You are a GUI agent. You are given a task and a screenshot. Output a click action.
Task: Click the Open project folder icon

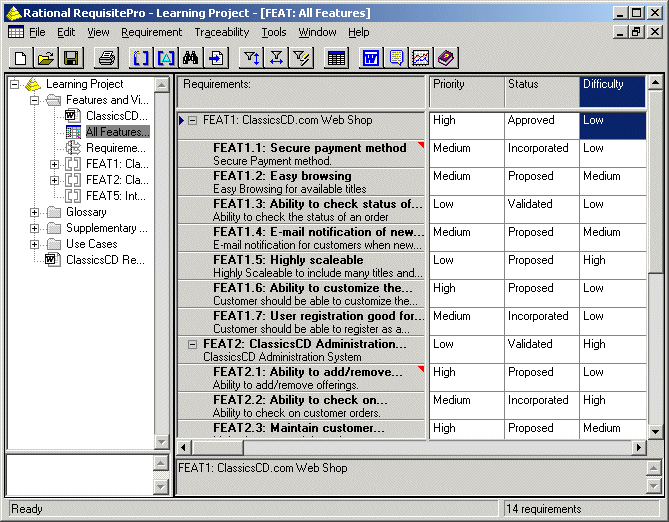click(46, 58)
